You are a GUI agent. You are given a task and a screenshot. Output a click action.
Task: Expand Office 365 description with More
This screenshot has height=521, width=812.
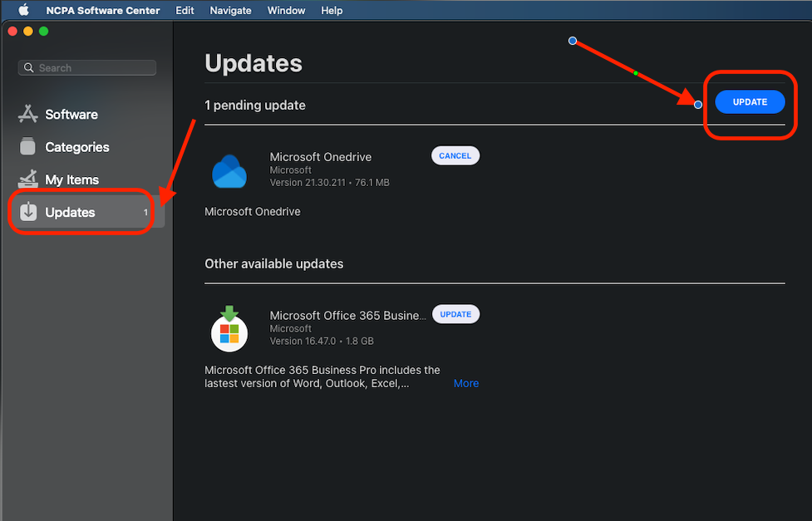coord(465,384)
